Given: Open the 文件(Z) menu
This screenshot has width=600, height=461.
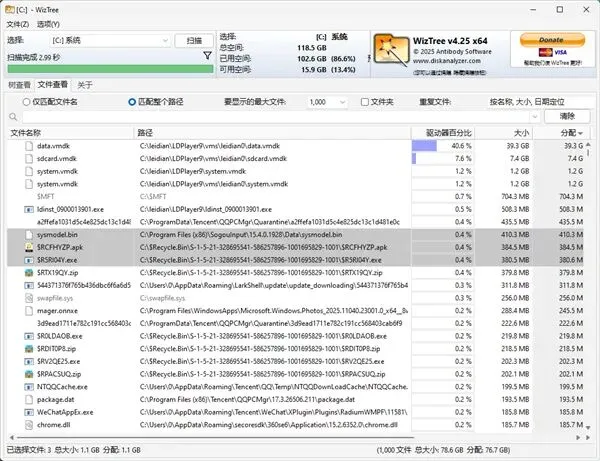Looking at the screenshot, I should [x=18, y=24].
